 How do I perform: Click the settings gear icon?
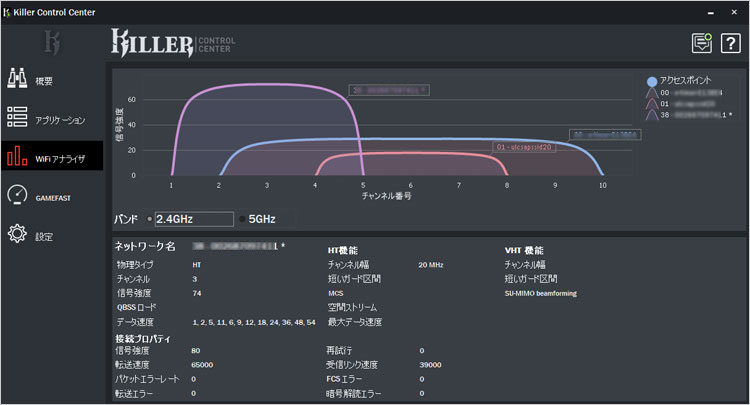(17, 233)
